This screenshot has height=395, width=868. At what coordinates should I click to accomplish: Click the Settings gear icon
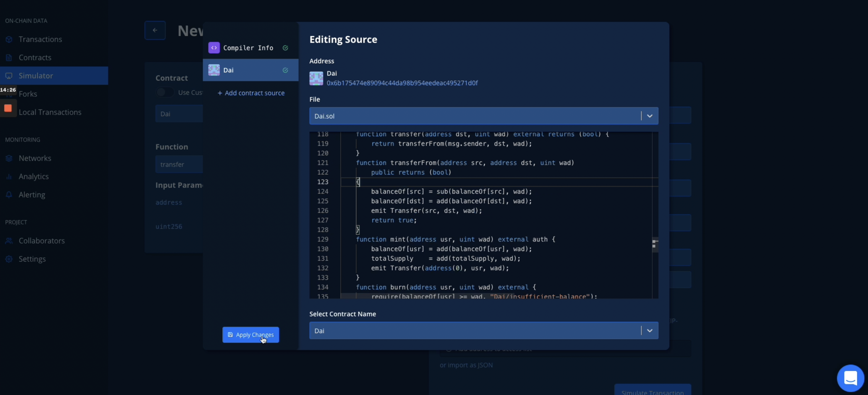(9, 259)
